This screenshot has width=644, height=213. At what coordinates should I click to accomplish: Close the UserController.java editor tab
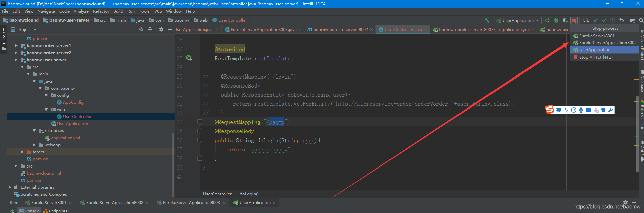pos(426,30)
